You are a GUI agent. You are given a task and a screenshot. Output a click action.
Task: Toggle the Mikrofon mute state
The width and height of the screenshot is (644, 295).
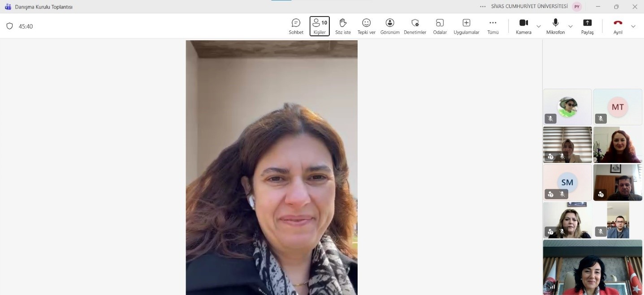point(555,26)
